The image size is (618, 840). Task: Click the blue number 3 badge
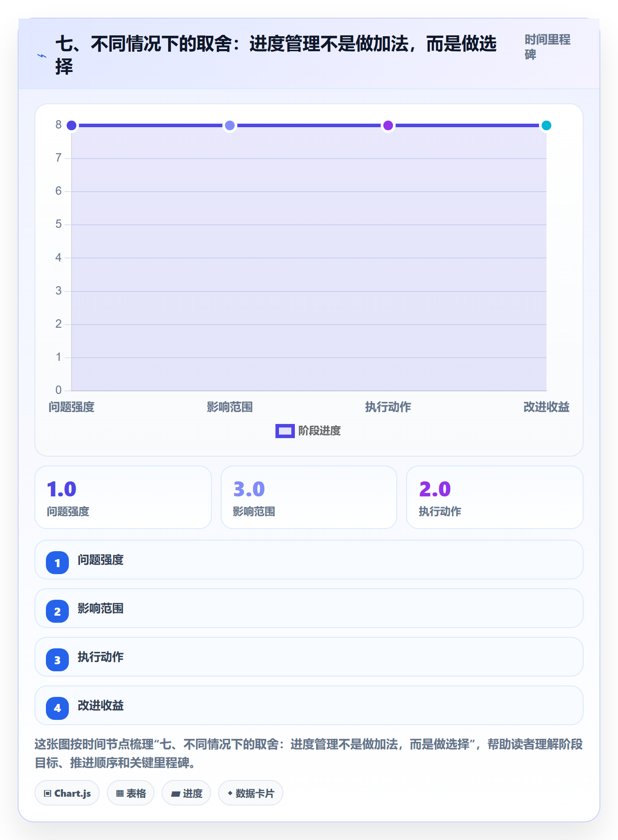(x=57, y=660)
